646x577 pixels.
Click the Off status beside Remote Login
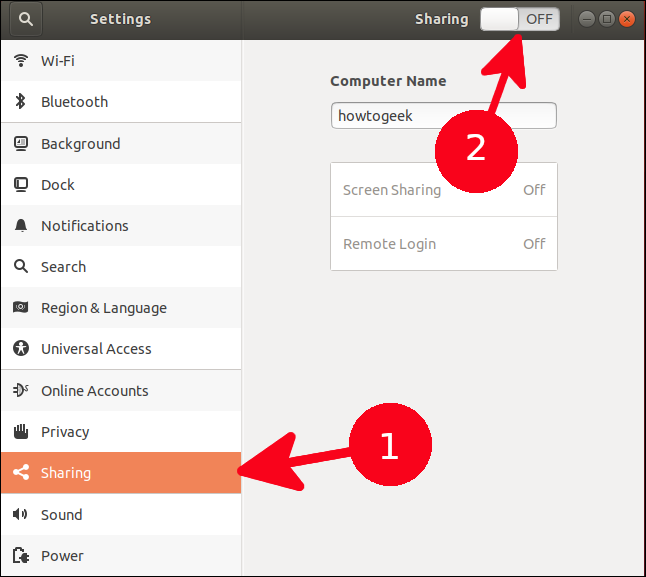click(534, 243)
